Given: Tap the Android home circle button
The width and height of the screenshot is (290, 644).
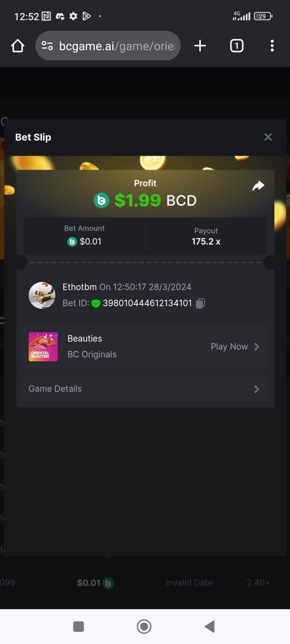Looking at the screenshot, I should click(144, 626).
